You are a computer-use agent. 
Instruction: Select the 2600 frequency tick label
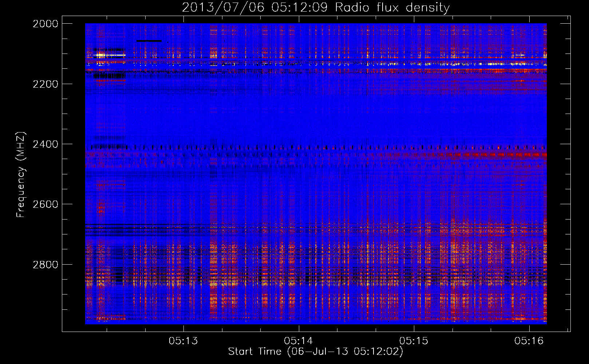click(x=45, y=204)
